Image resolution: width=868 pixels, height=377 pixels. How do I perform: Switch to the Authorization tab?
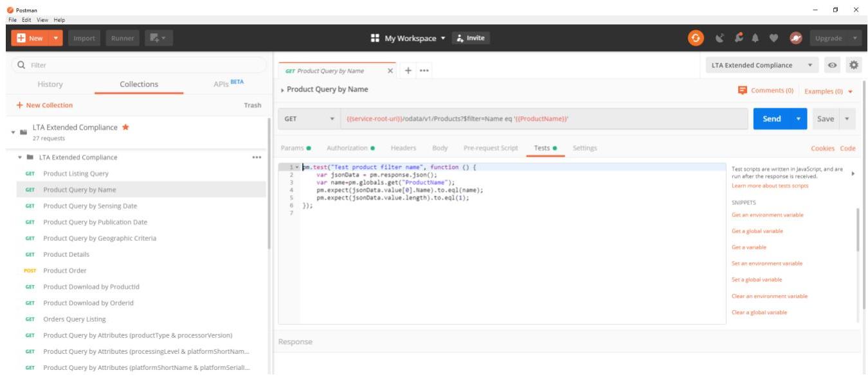point(350,148)
